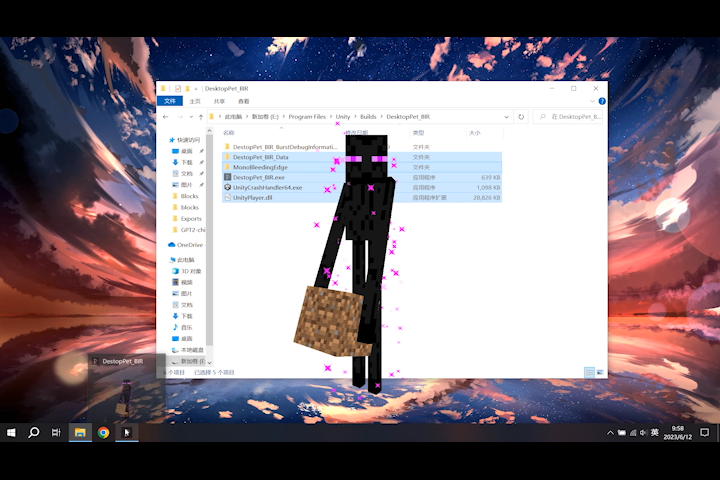Click chevron after Unity in address bar
Screen dimensions: 720x480
(355, 117)
